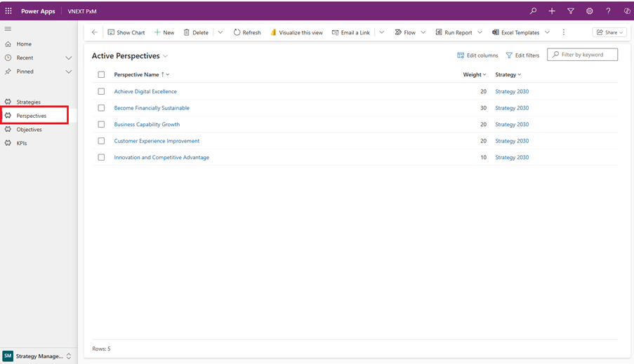Open Strategies in sidebar

click(x=28, y=102)
